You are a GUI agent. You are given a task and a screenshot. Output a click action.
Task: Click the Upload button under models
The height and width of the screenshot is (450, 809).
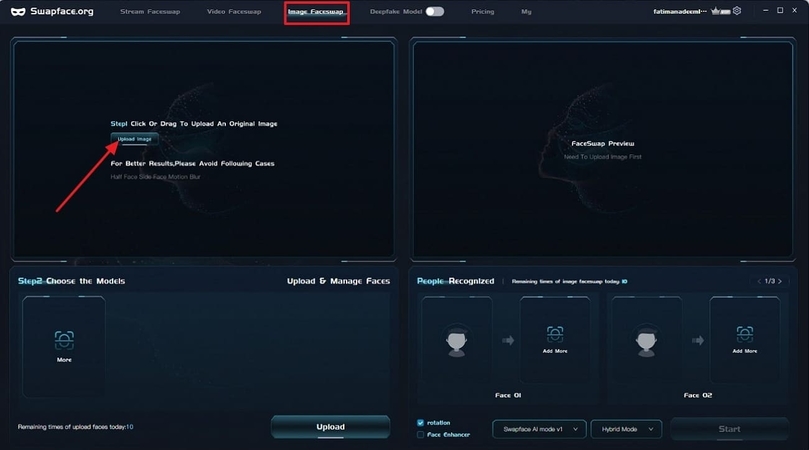[330, 427]
